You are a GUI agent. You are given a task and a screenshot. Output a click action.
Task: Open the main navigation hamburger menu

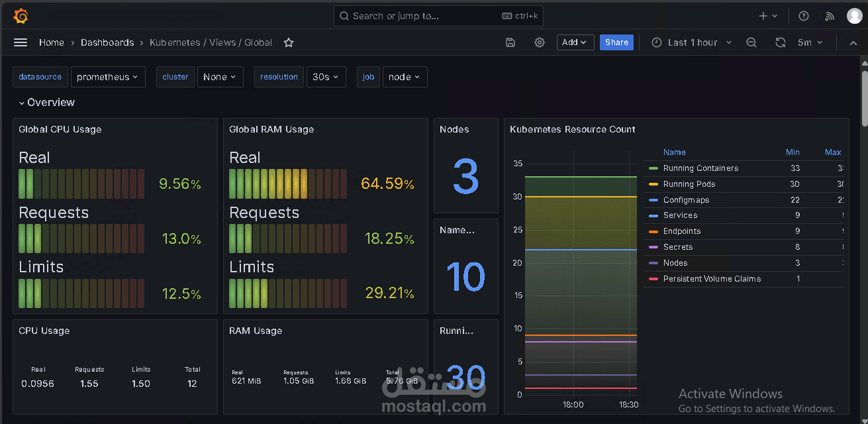pyautogui.click(x=20, y=42)
